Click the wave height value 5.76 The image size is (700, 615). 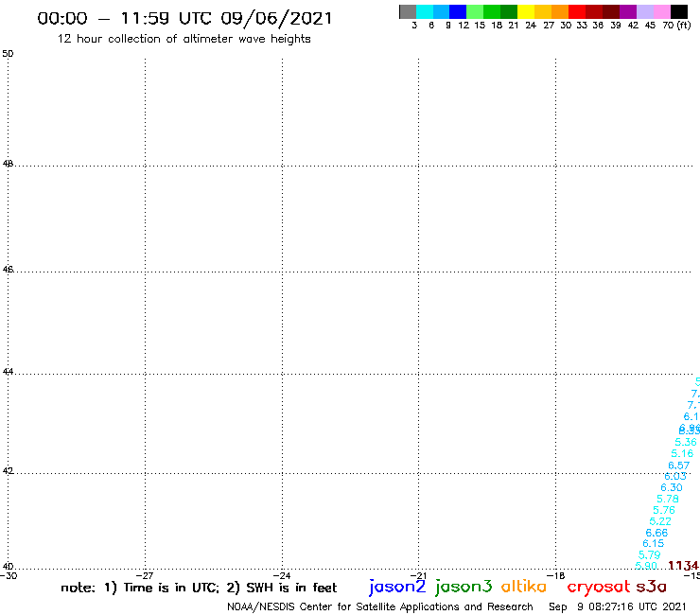(x=664, y=510)
